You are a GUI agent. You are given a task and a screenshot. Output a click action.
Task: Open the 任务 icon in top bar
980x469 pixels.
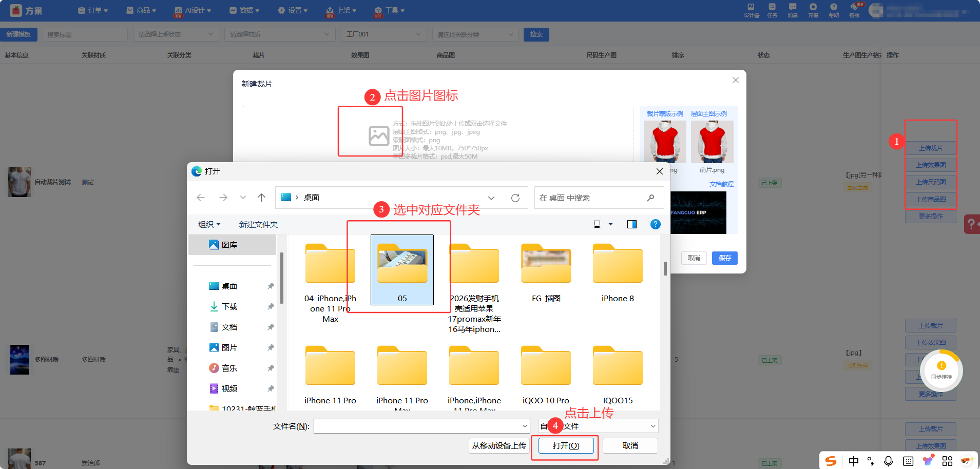click(772, 10)
